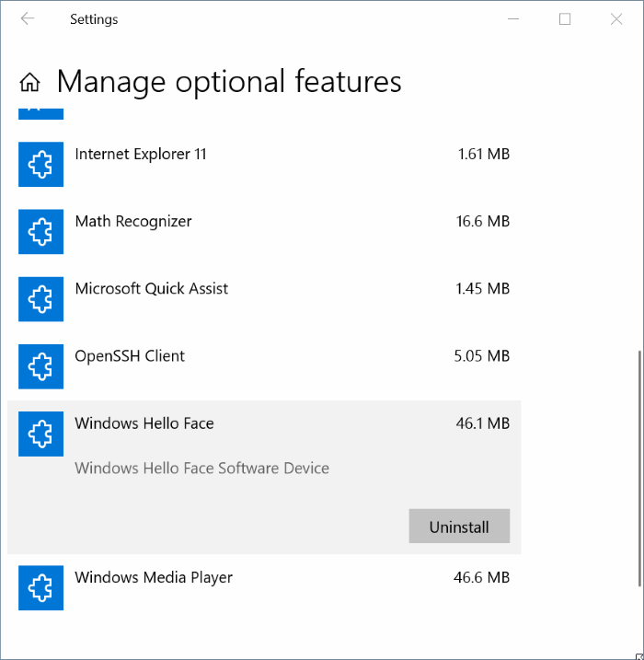Select the Windows Hello Face feature name
This screenshot has height=660, width=644.
coord(144,423)
